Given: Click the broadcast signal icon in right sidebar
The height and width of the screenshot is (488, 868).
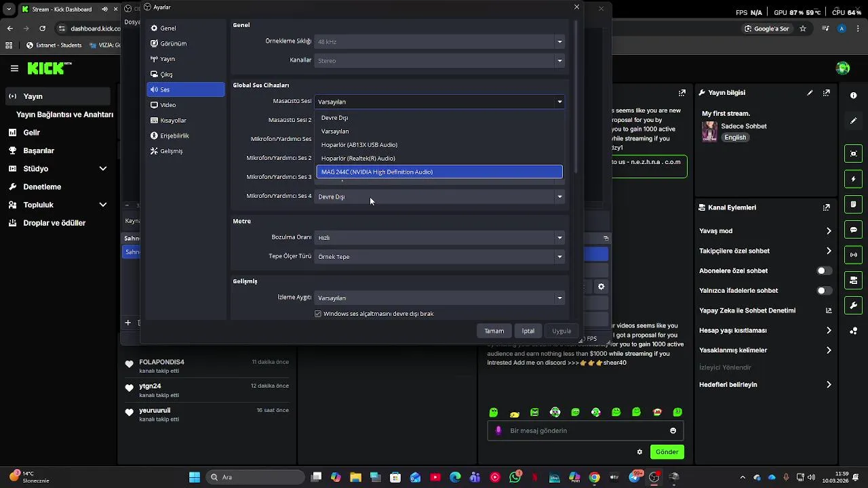Looking at the screenshot, I should pos(854,256).
